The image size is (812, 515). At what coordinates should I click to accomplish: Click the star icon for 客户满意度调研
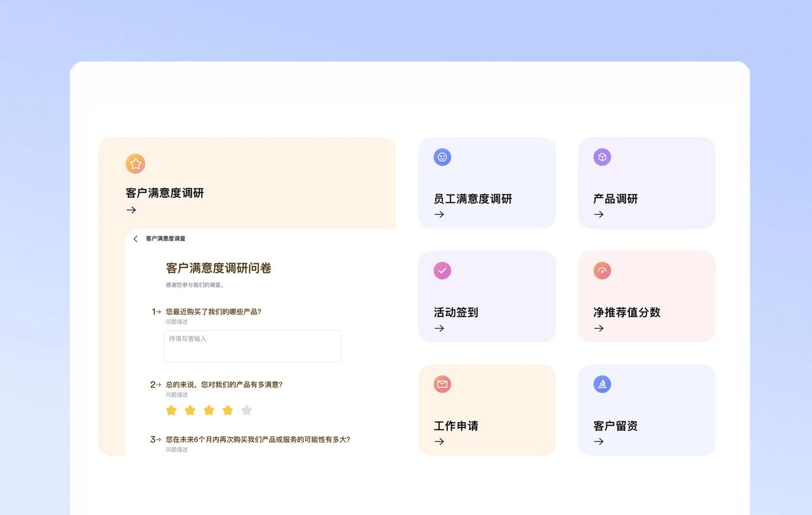tap(135, 164)
